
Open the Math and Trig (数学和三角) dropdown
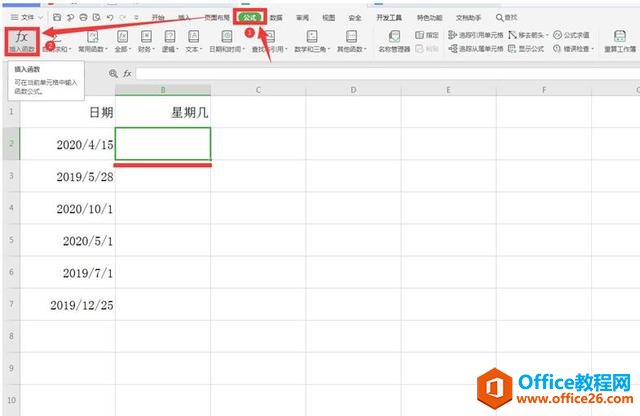312,42
